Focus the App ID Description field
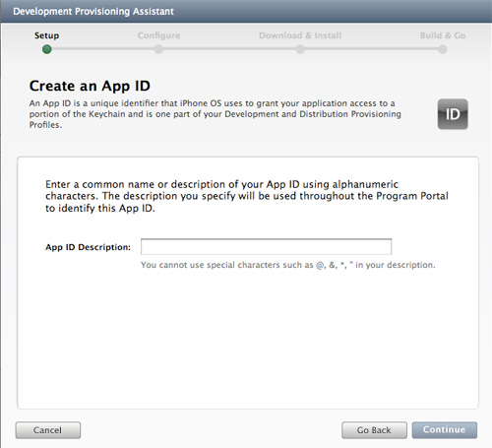This screenshot has height=448, width=492. pos(266,247)
